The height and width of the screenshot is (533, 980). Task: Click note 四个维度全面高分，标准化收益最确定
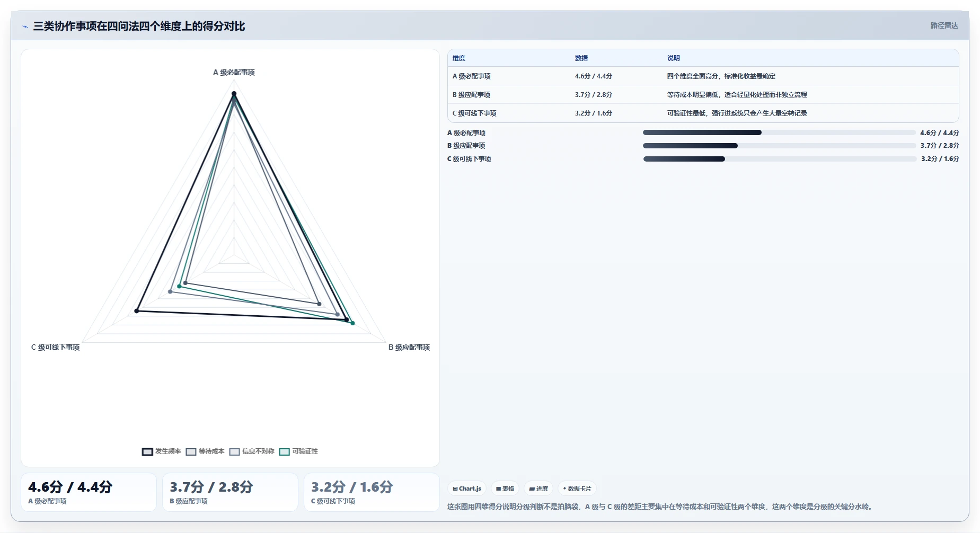[x=721, y=76]
